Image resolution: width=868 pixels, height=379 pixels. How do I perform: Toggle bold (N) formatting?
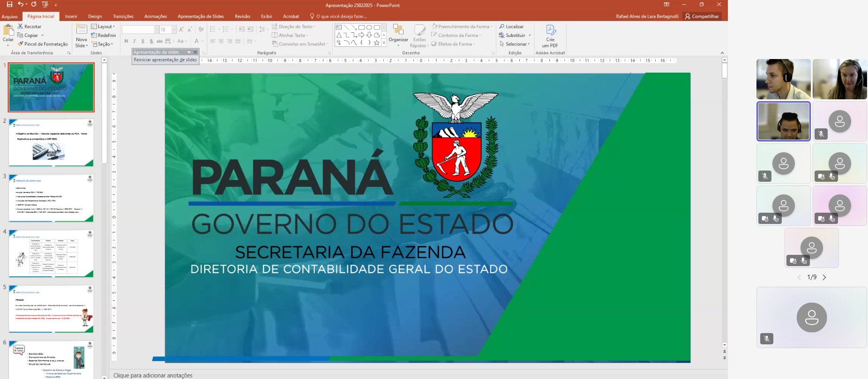click(x=126, y=41)
